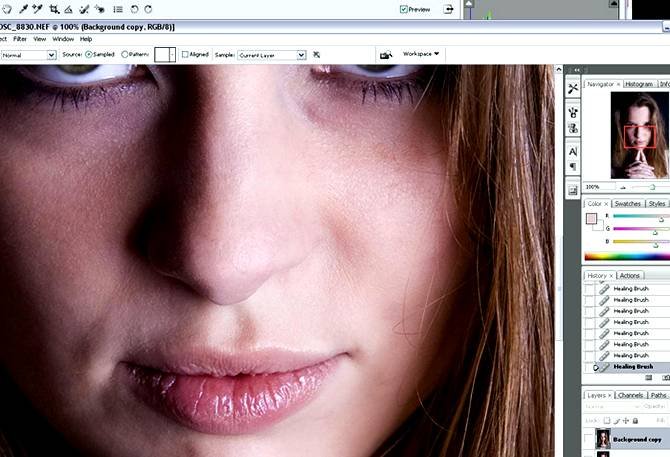Open the Sample dropdown showing Current Layer

coord(272,55)
